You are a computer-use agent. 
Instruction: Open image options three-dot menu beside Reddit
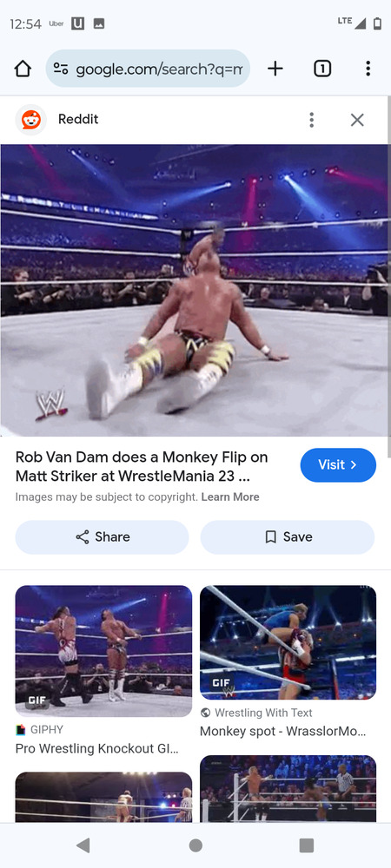(312, 120)
